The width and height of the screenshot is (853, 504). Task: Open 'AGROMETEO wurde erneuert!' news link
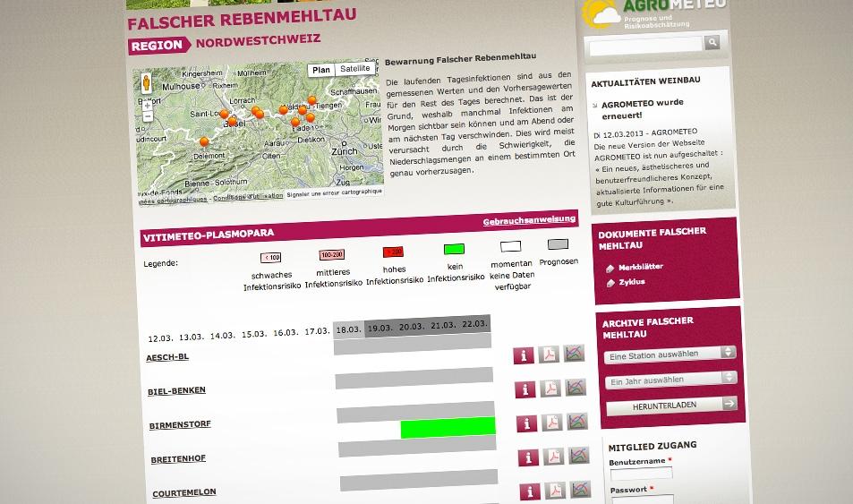point(642,109)
